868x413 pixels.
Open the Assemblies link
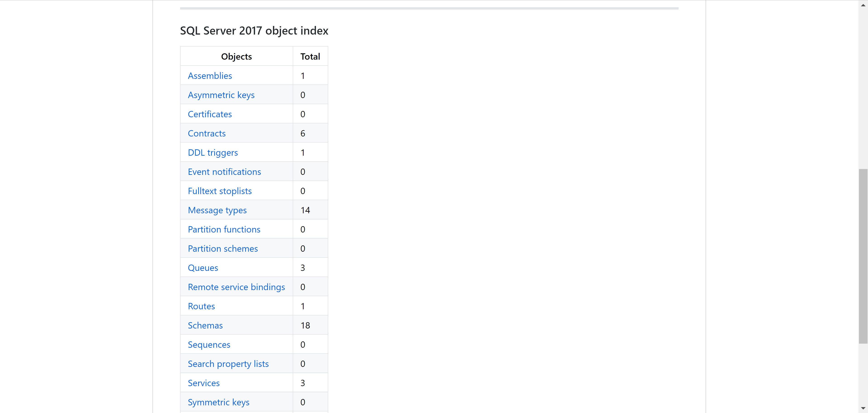[x=210, y=76]
